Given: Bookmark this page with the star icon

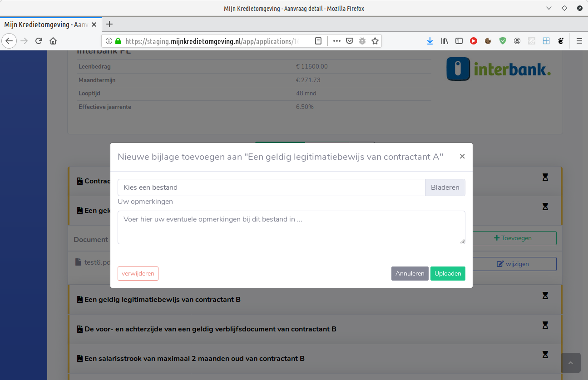Looking at the screenshot, I should 375,41.
